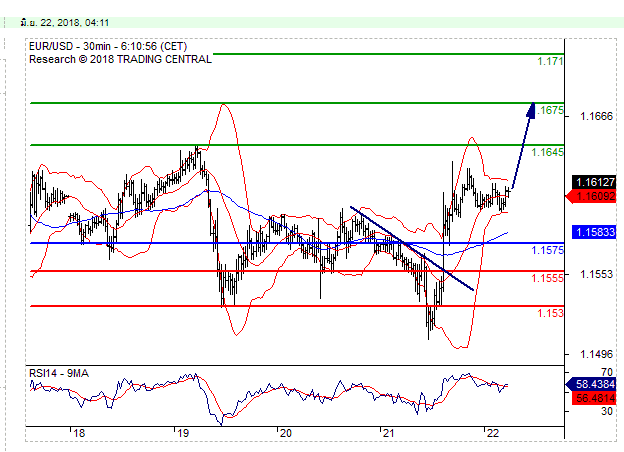Jump to date 22 on the time axis

click(492, 434)
